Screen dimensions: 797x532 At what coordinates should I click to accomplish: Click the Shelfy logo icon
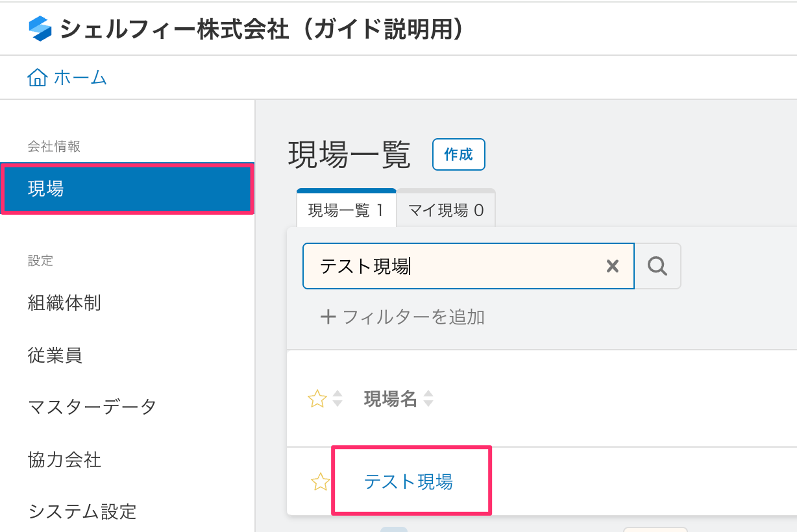(x=40, y=29)
